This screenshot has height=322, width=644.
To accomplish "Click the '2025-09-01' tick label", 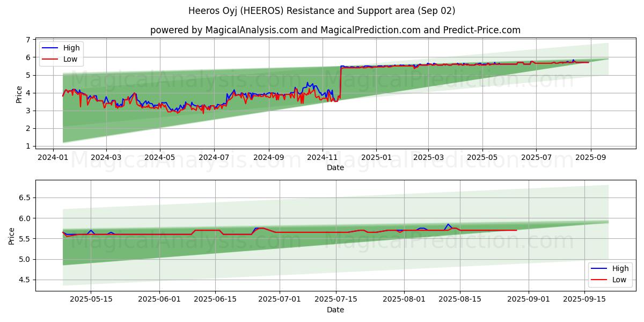I will (529, 299).
